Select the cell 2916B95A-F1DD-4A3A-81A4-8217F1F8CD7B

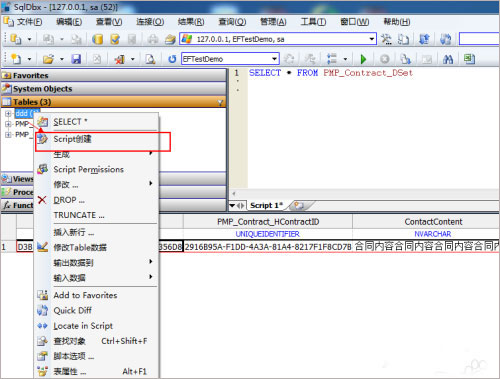click(x=268, y=247)
